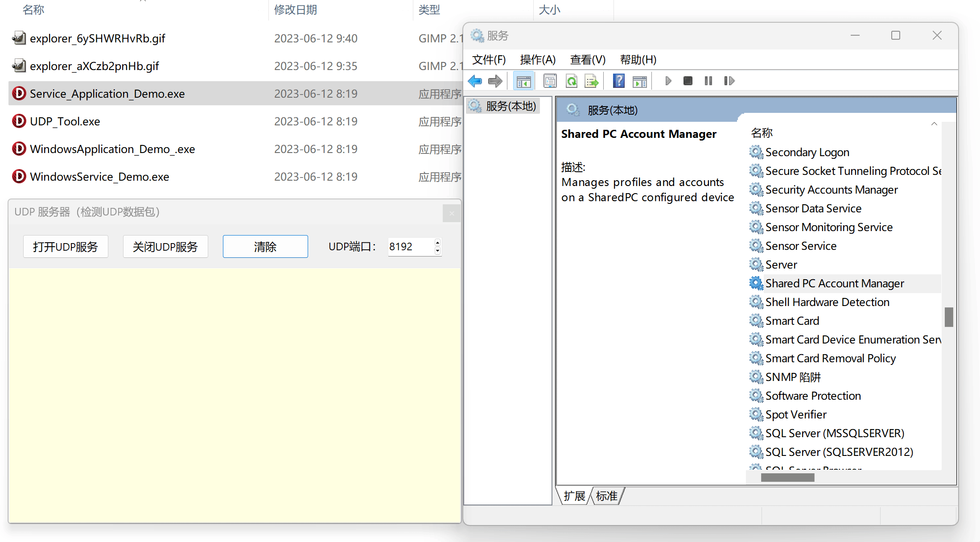Click the Restart Service toolbar icon
980x542 pixels.
(x=729, y=81)
